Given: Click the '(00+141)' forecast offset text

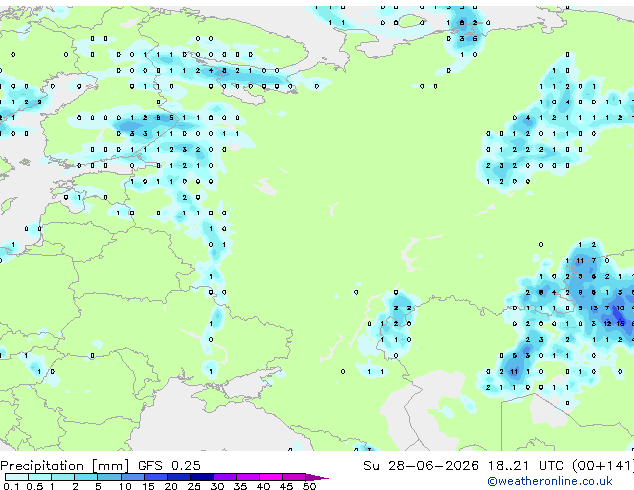Looking at the screenshot, I should [603, 466].
